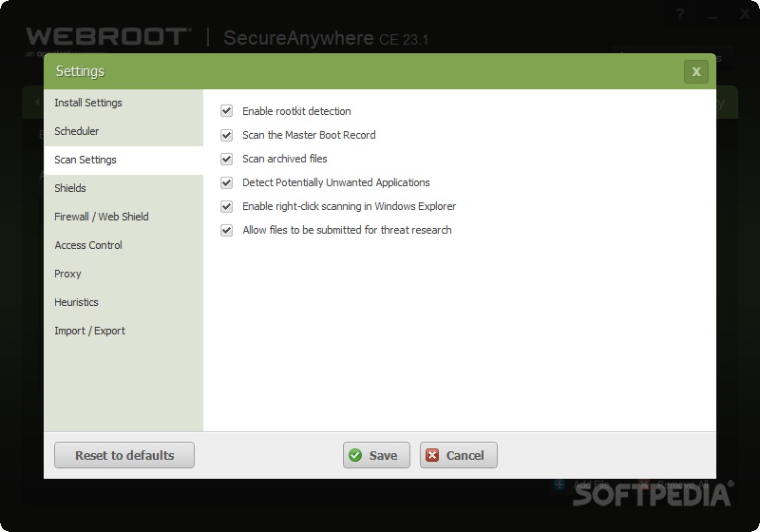Viewport: 760px width, 532px height.
Task: Open the Scheduler section
Action: click(x=123, y=131)
